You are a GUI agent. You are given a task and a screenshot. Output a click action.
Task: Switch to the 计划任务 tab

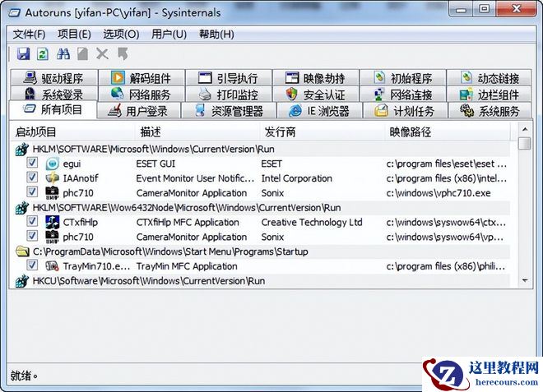405,111
